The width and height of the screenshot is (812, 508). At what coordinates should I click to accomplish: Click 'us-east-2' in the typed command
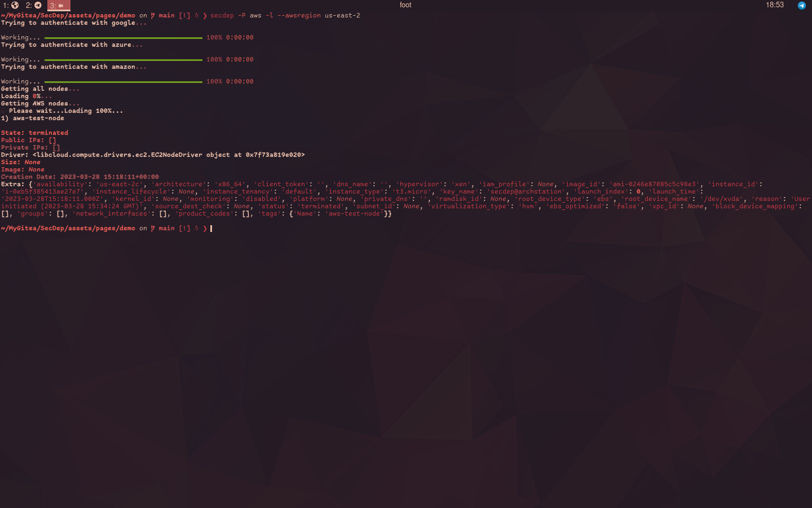point(342,16)
